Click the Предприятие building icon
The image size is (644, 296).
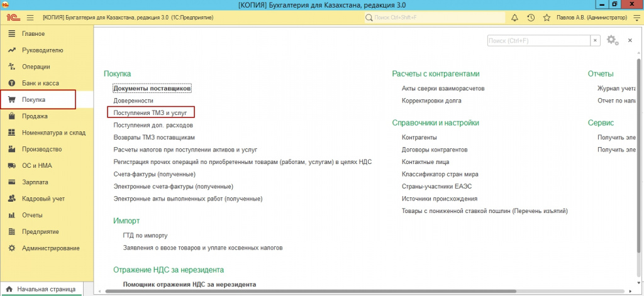tap(12, 231)
